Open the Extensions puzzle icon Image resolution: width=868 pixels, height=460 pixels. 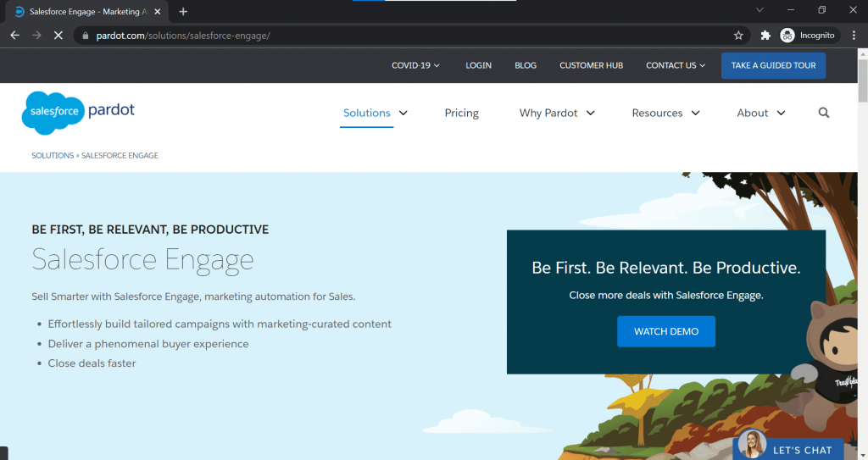pyautogui.click(x=765, y=36)
